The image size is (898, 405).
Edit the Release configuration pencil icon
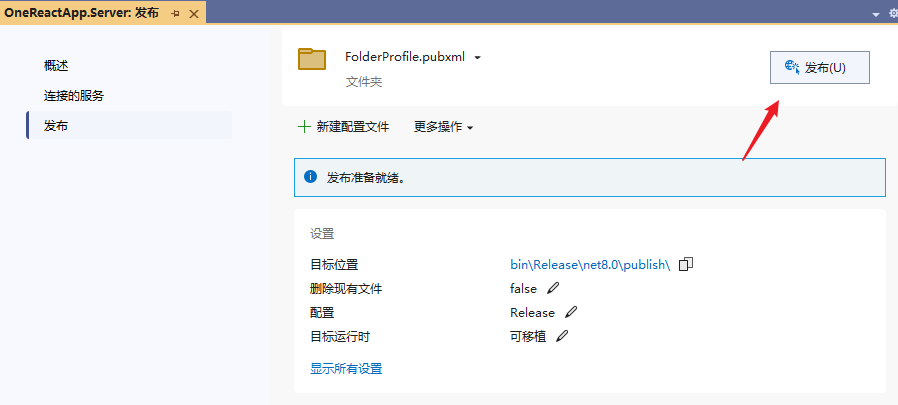(571, 312)
